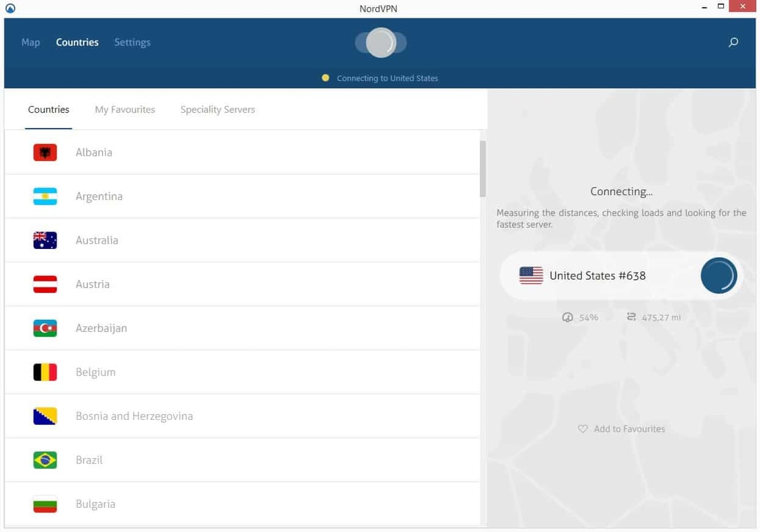Select Austria from the country list
The width and height of the screenshot is (760, 532).
pos(242,284)
